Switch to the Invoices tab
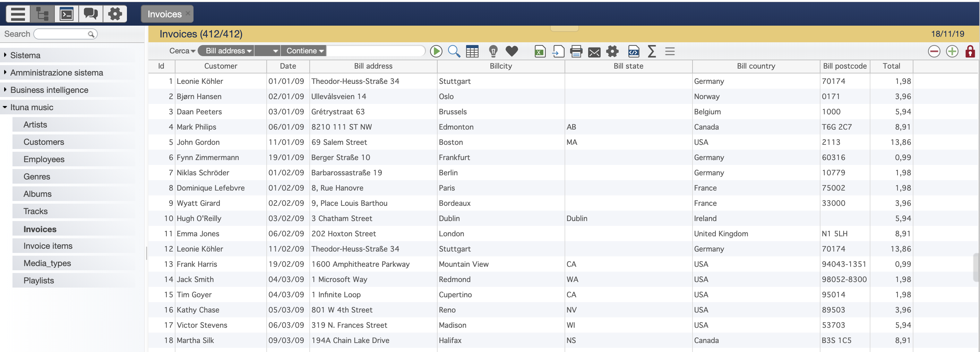Screen dimensions: 980x352 [x=164, y=14]
